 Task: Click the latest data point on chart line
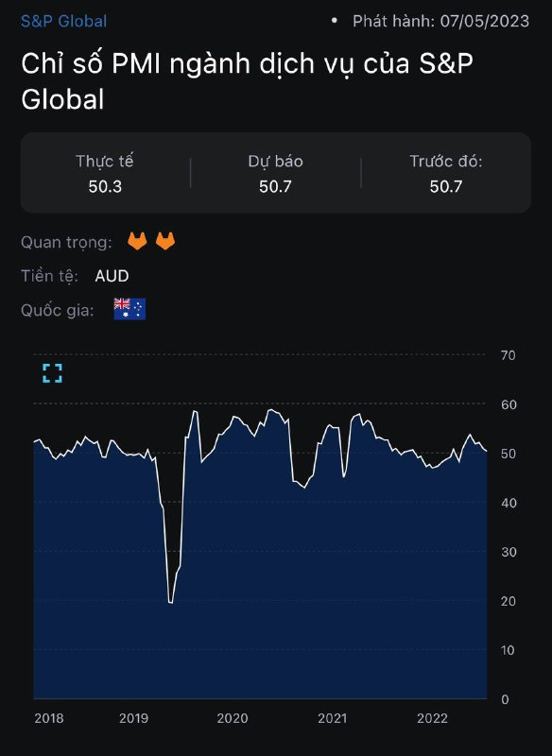point(486,452)
